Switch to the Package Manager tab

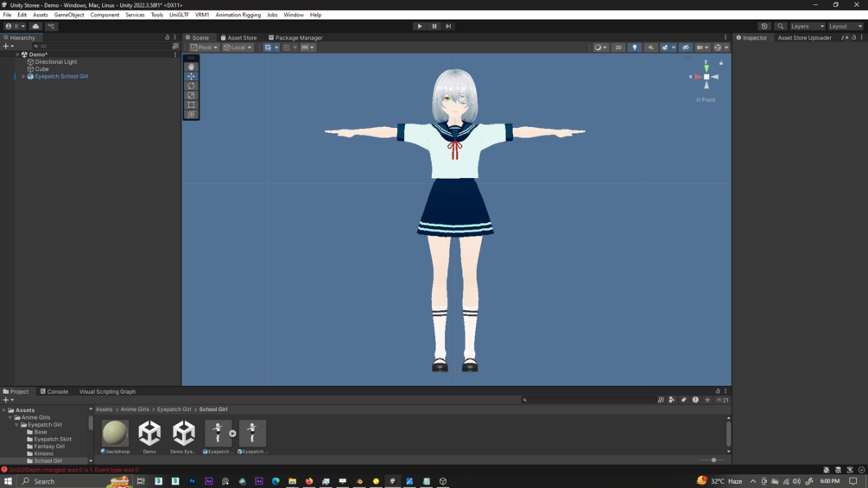pyautogui.click(x=295, y=38)
